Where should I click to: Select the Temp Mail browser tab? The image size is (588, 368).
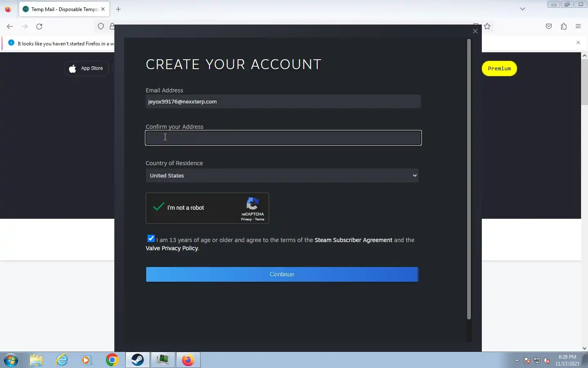[x=64, y=9]
